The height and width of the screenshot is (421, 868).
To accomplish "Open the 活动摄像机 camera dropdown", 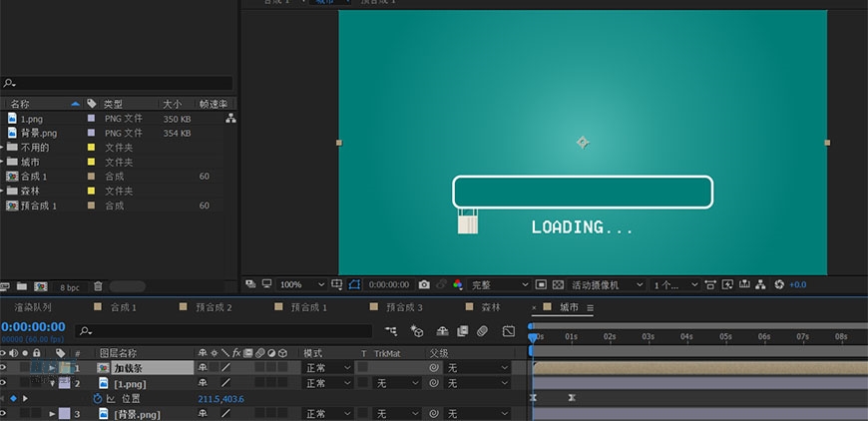I will [x=608, y=284].
